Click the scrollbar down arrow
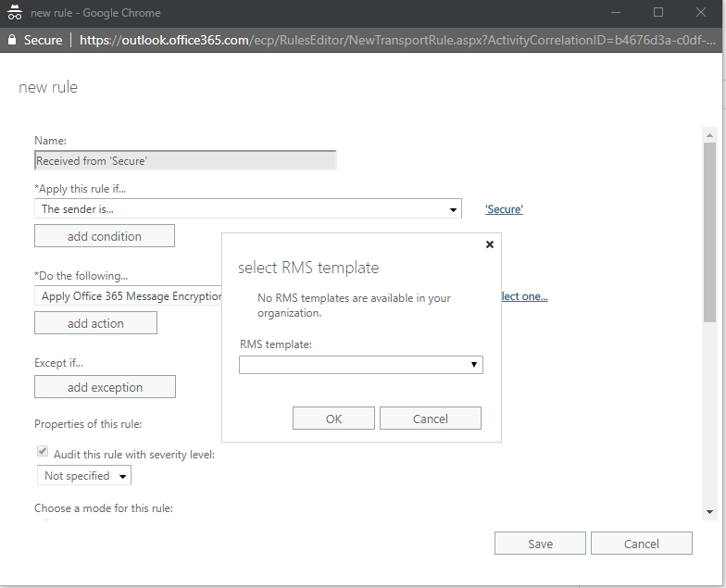This screenshot has width=726, height=588. pyautogui.click(x=709, y=511)
